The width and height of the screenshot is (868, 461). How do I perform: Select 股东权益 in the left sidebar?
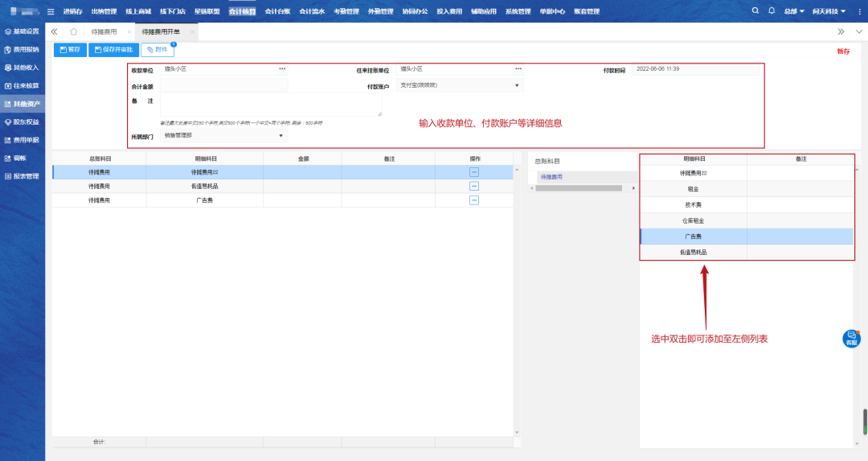26,122
